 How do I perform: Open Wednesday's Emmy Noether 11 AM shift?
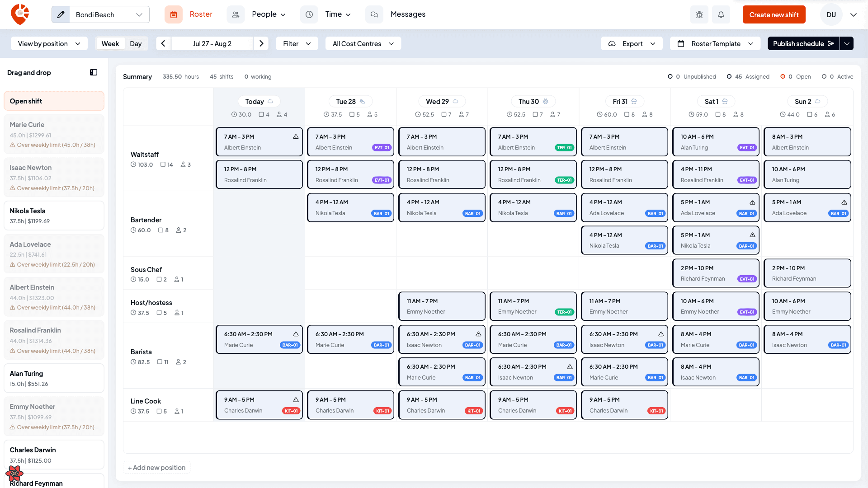[442, 306]
